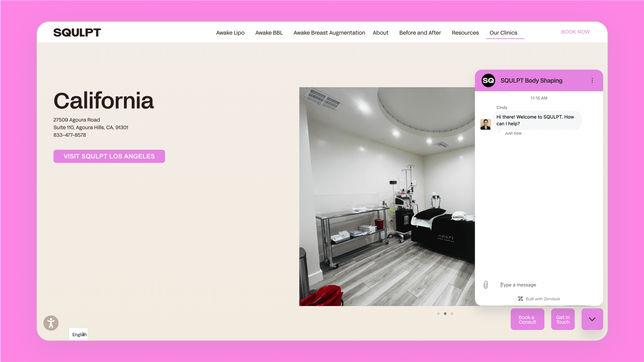Click the SQ avatar in the chat header

pyautogui.click(x=488, y=80)
